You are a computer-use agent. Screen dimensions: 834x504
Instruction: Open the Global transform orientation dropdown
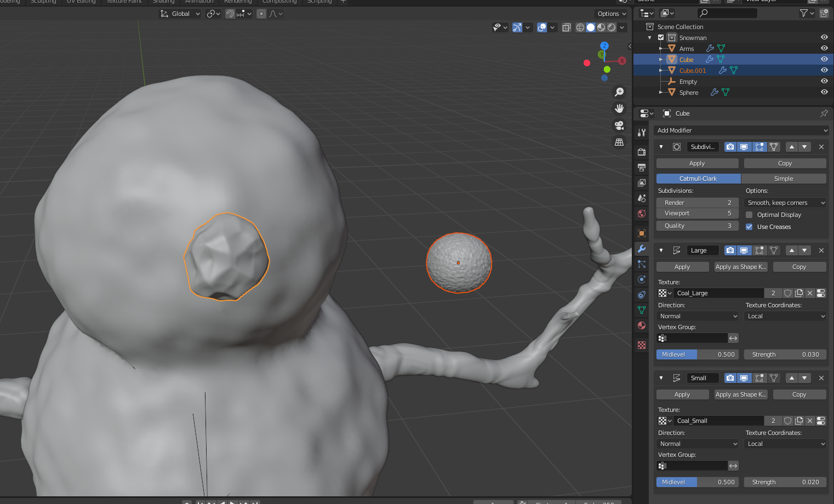180,14
